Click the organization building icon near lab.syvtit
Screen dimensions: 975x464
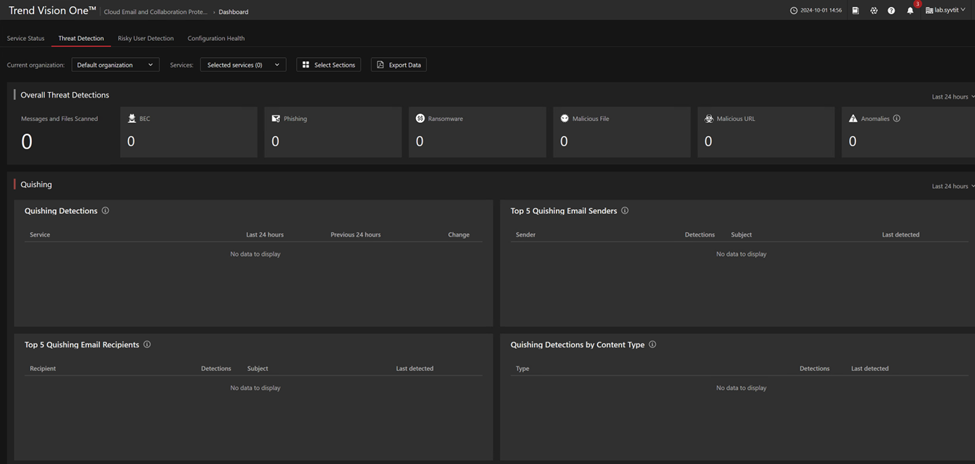[x=929, y=11]
